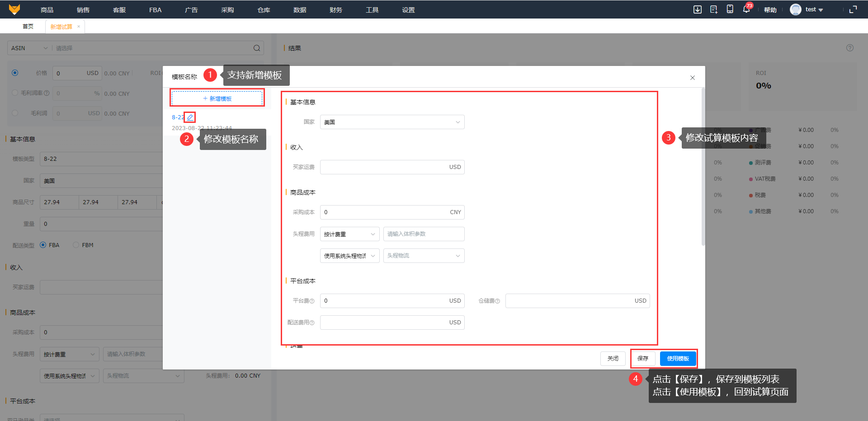868x421 pixels.
Task: Open background page 头程物流 dropdown
Action: click(x=144, y=376)
